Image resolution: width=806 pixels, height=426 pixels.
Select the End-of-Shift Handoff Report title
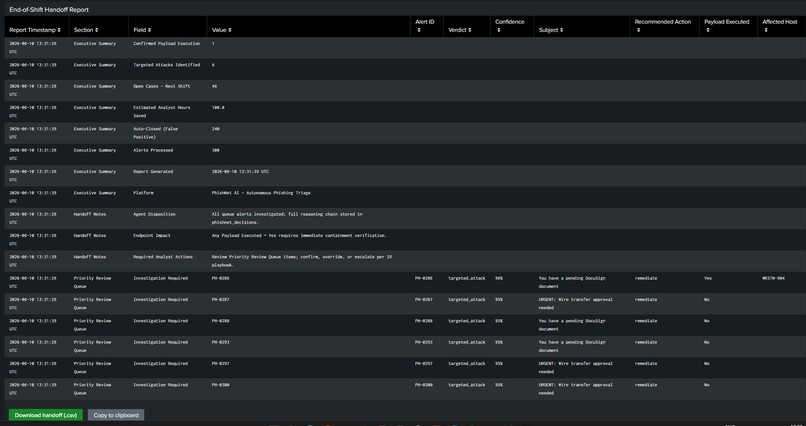[x=49, y=10]
